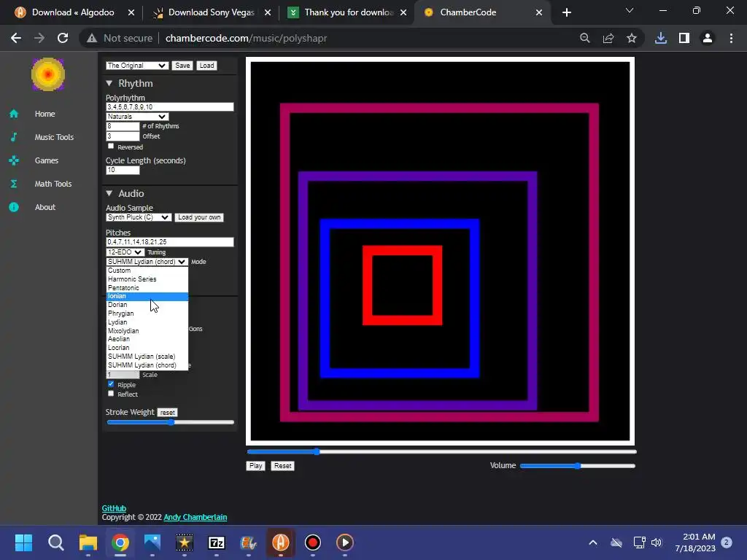Share this page using share icon
Screen dimensions: 747x560
tap(608, 38)
